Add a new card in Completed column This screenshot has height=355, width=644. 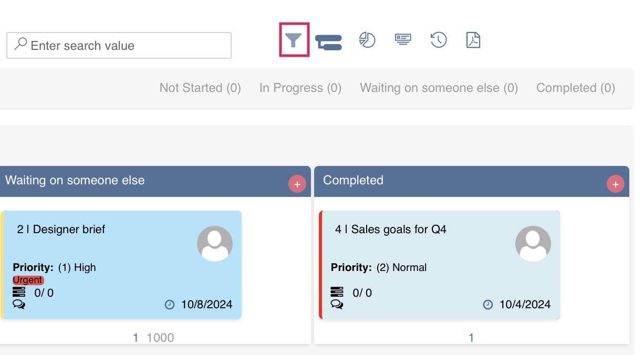point(615,183)
